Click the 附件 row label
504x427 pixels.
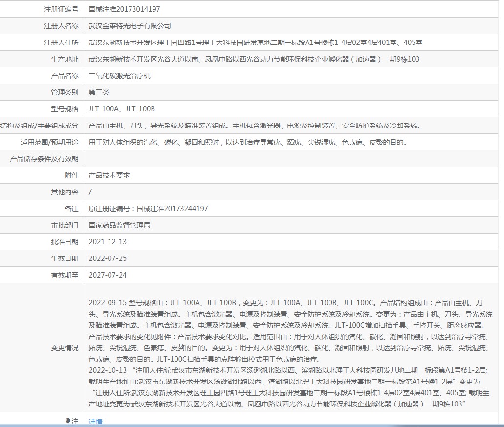tap(71, 175)
